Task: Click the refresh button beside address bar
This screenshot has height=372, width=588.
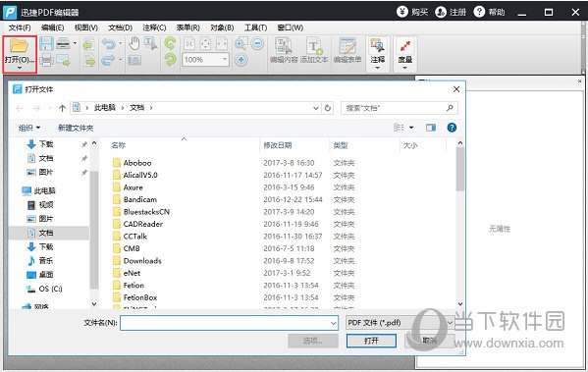Action: [x=328, y=108]
